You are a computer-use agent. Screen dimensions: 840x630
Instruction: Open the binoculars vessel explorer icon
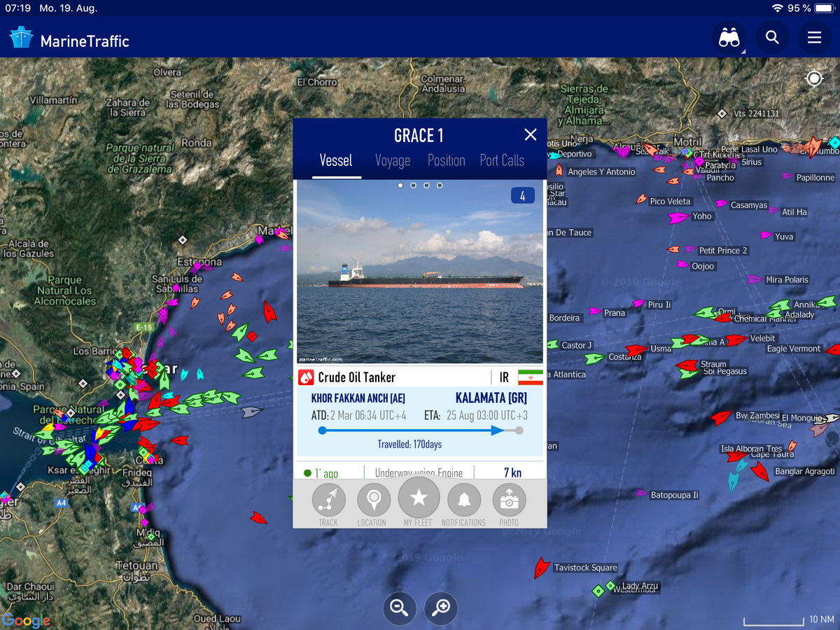click(729, 38)
